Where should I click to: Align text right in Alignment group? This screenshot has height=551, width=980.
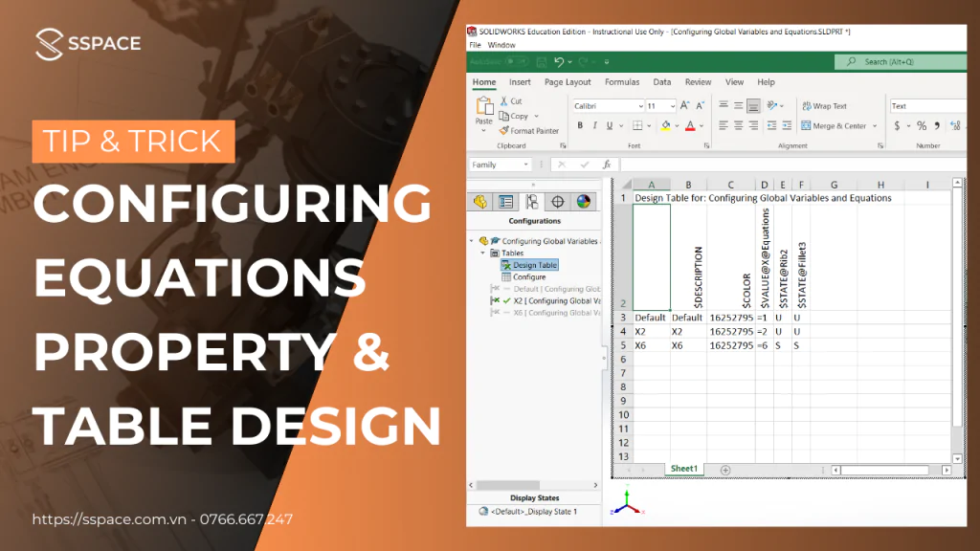click(x=754, y=125)
